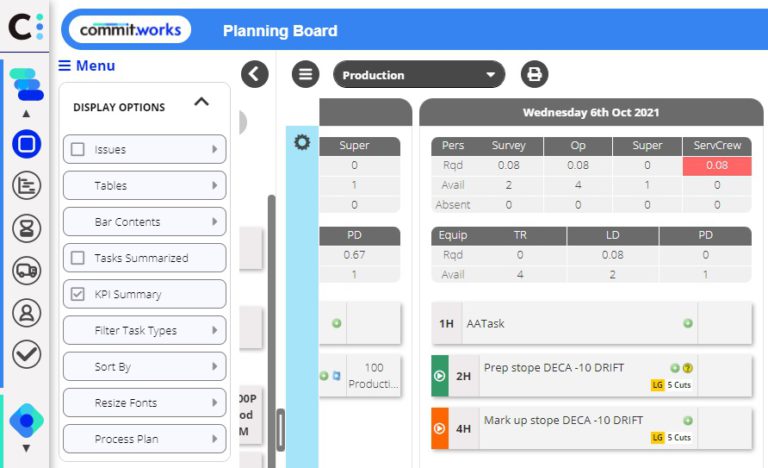This screenshot has height=468, width=768.
Task: Collapse the Display Options section
Action: [x=201, y=102]
